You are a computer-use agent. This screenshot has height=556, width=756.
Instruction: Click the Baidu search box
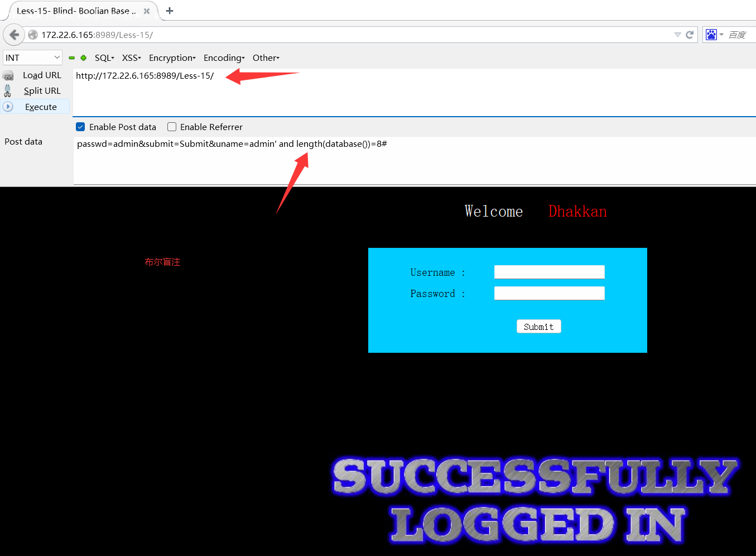point(741,35)
